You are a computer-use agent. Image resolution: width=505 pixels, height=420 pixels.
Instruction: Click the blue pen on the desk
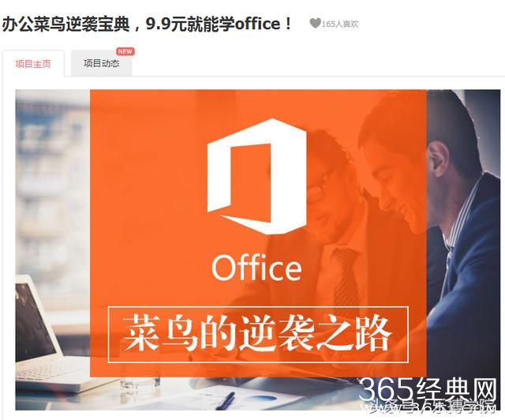(x=226, y=400)
